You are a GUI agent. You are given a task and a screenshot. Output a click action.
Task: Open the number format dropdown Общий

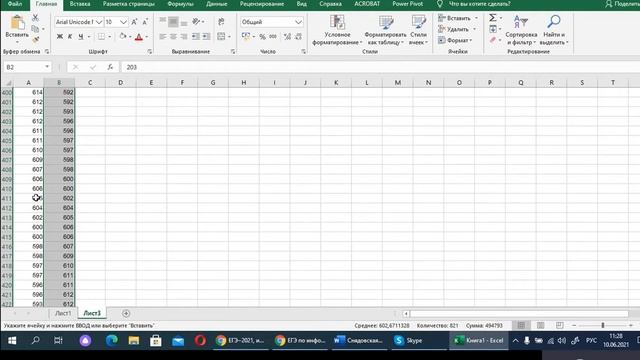point(298,22)
